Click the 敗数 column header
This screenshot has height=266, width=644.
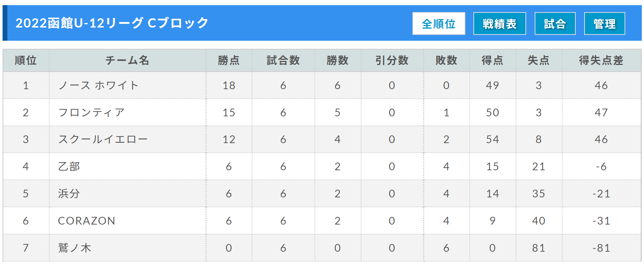pyautogui.click(x=446, y=60)
